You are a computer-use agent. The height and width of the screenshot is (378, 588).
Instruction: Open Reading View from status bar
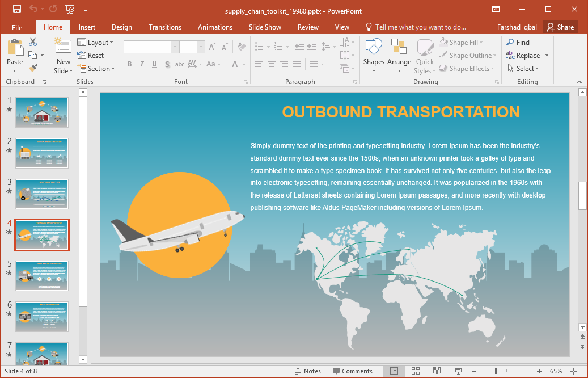(x=437, y=371)
